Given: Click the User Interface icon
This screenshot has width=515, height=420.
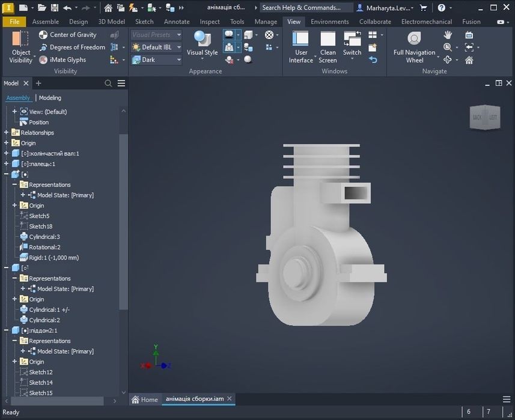Looking at the screenshot, I should tap(300, 38).
